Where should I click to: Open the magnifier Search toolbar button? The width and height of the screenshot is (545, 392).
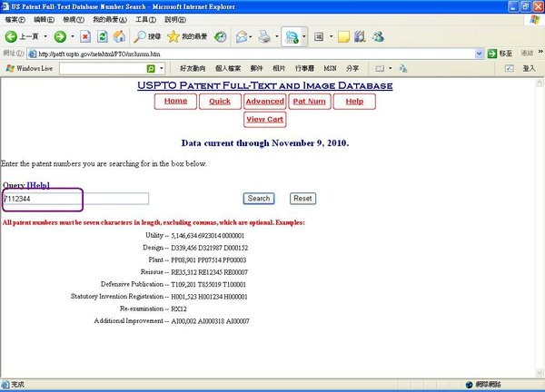(x=148, y=36)
